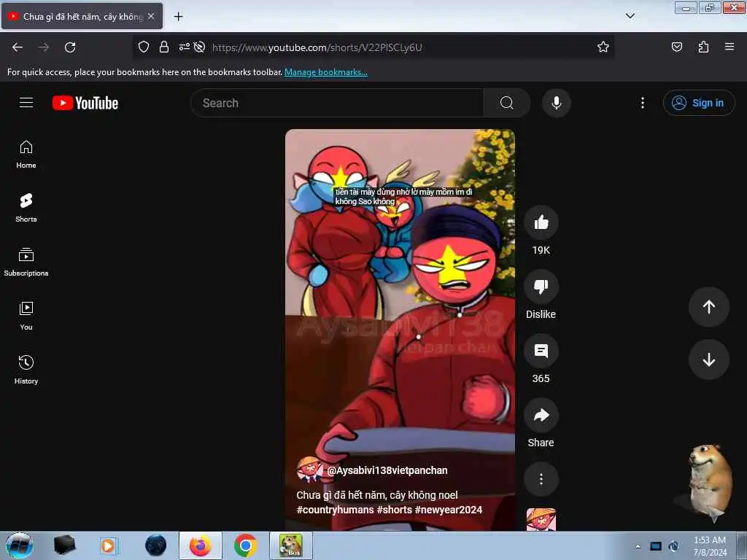Share this short

(x=541, y=415)
